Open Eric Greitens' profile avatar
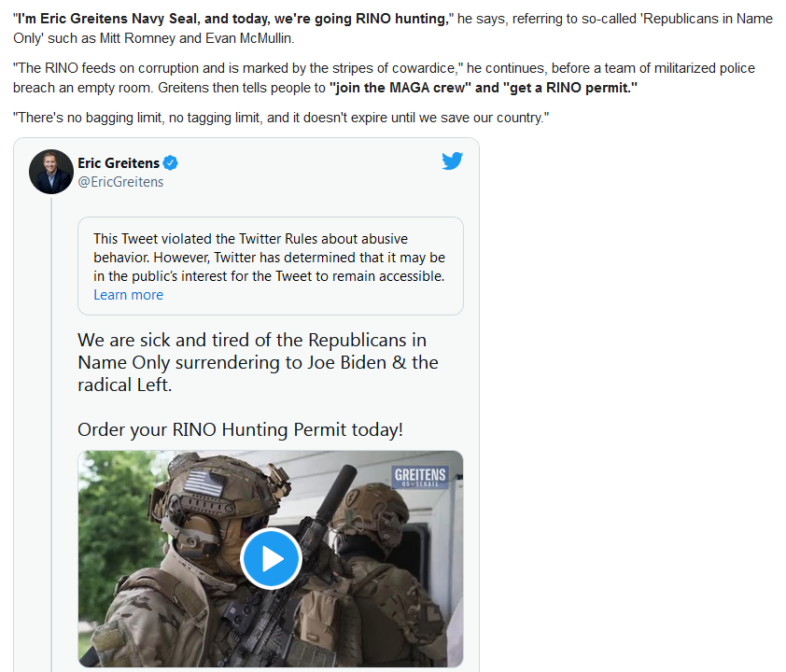 (x=51, y=172)
